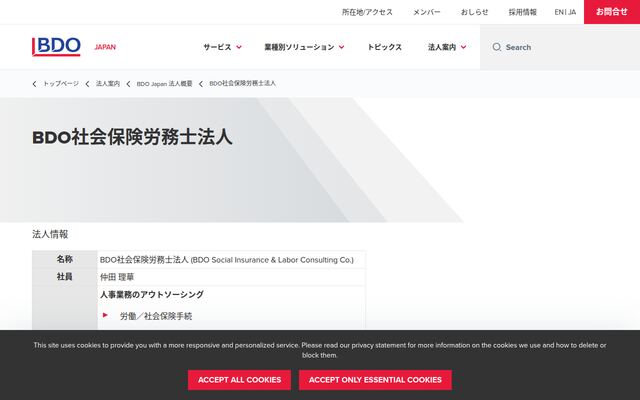Go to 所在地/アクセス page
This screenshot has height=400, width=640.
(367, 12)
